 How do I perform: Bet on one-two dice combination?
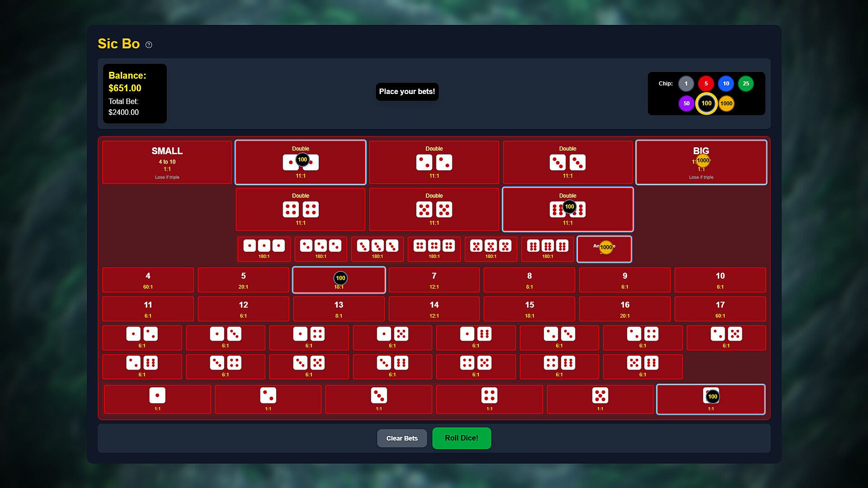click(x=142, y=338)
